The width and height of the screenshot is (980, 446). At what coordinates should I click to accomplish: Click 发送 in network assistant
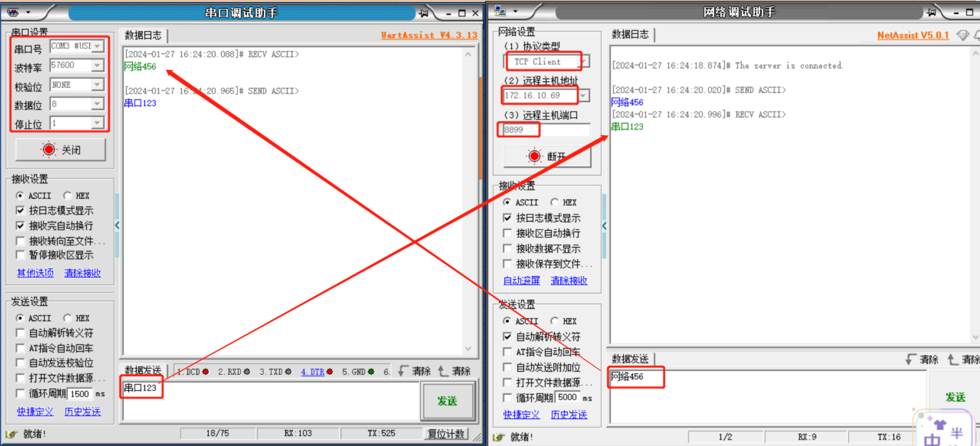click(x=955, y=397)
